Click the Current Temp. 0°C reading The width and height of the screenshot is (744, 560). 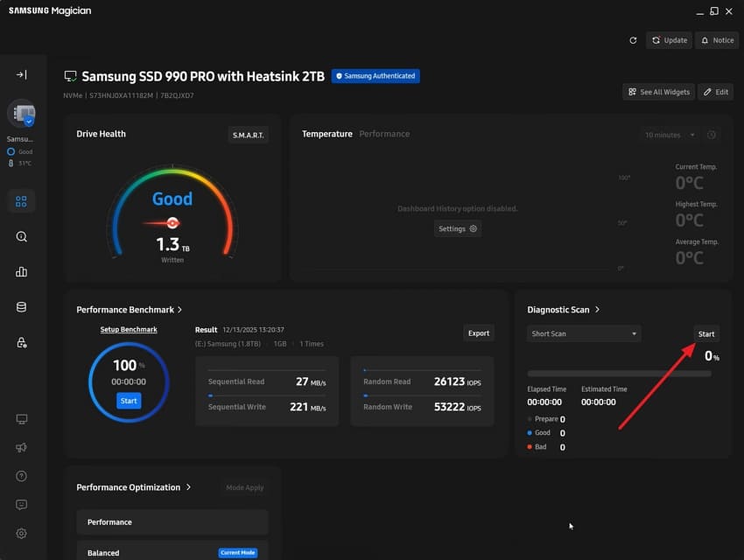[690, 183]
